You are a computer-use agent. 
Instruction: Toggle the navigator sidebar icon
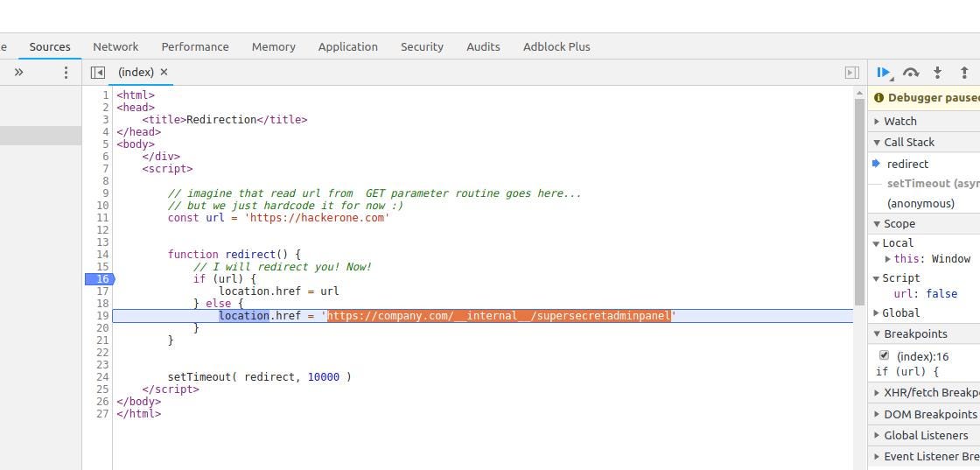click(x=97, y=73)
